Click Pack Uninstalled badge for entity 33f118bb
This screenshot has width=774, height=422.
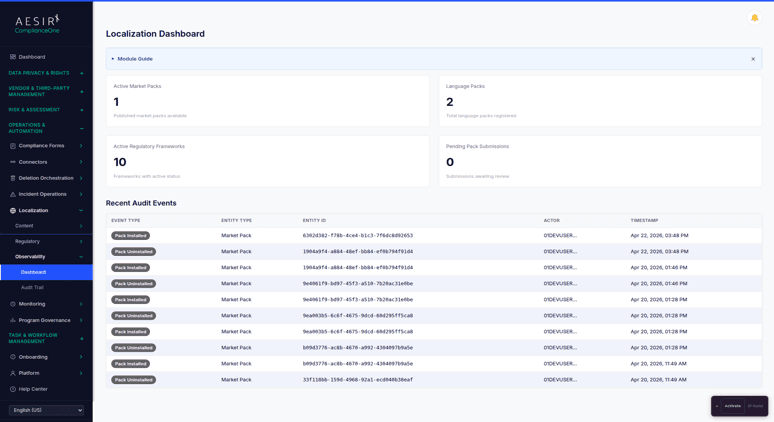133,380
